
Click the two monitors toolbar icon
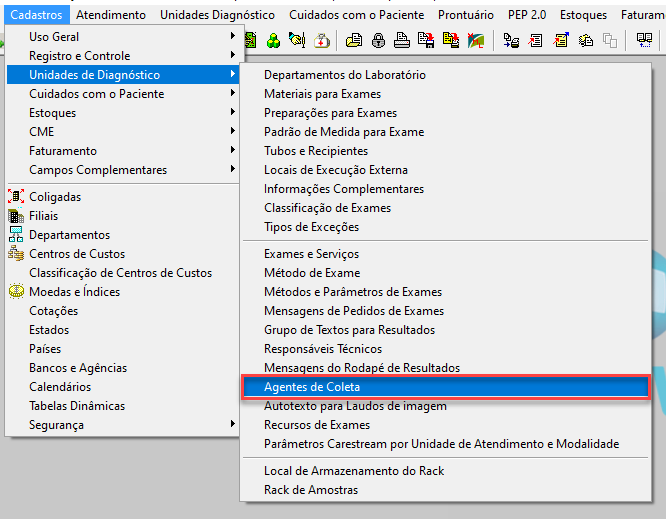(644, 40)
